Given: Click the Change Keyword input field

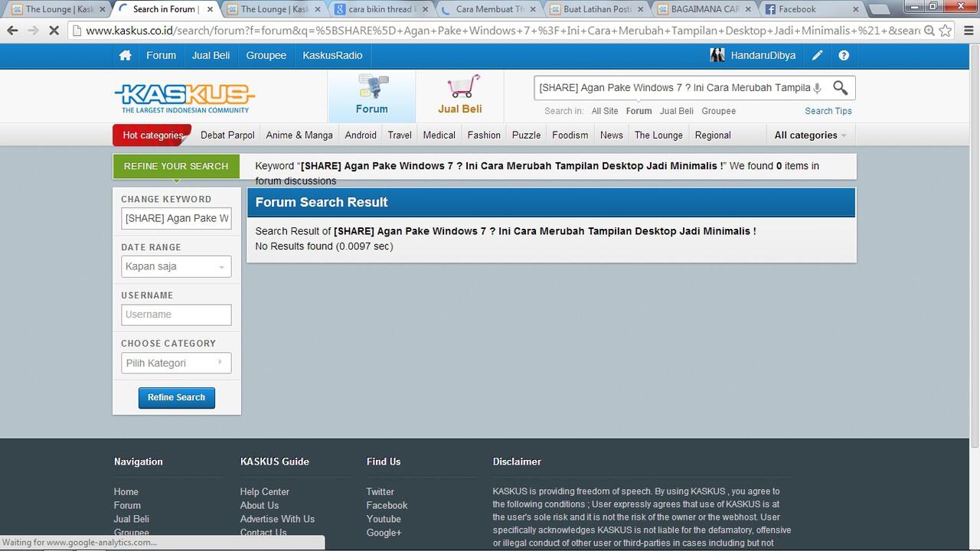Looking at the screenshot, I should pos(176,218).
